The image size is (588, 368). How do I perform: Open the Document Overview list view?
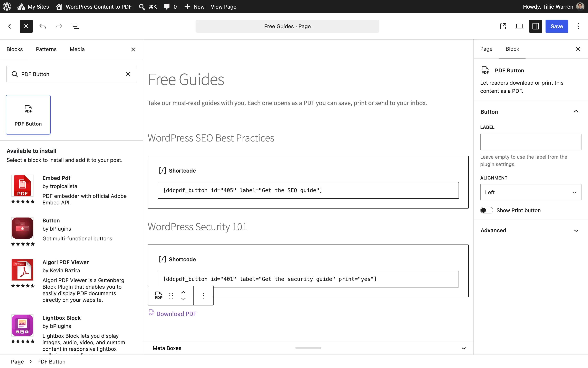[75, 26]
